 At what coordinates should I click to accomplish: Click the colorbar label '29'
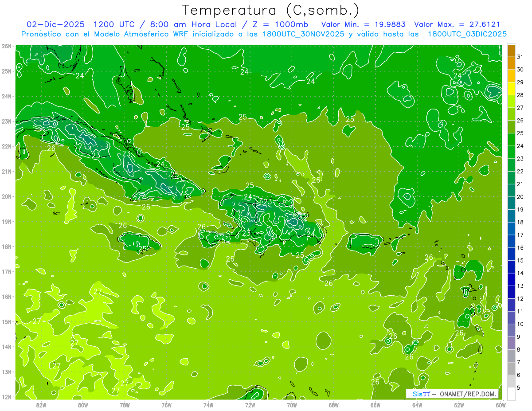520,82
